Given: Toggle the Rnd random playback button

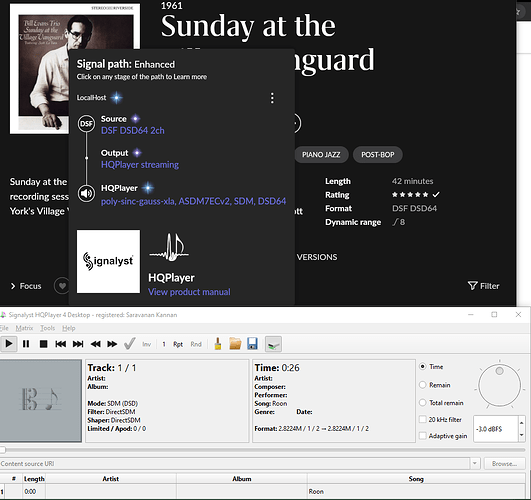Looking at the screenshot, I should coord(196,344).
